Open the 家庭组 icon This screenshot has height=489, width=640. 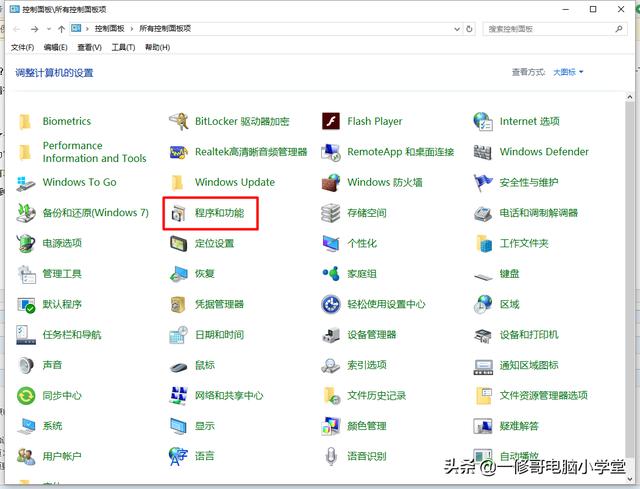(331, 274)
